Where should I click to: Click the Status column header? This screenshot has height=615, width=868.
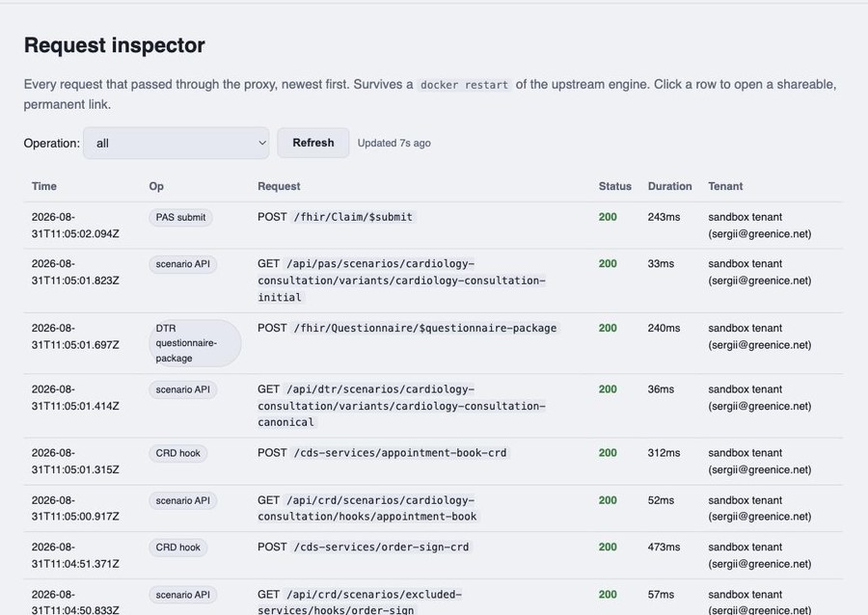point(614,186)
